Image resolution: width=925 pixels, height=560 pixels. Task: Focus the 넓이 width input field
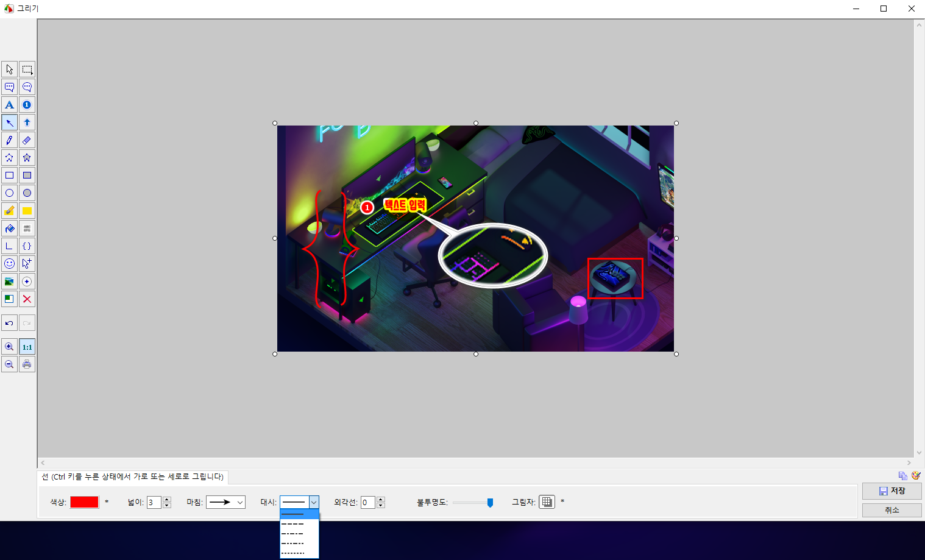click(154, 502)
